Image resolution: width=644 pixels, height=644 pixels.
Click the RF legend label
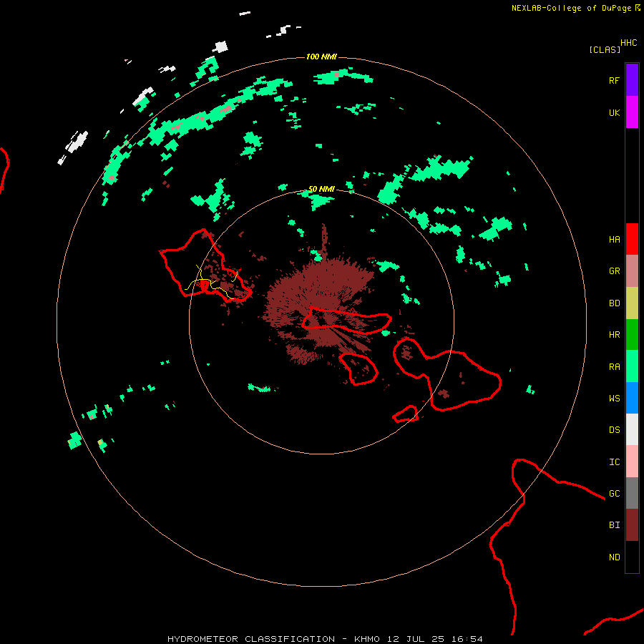tap(614, 80)
